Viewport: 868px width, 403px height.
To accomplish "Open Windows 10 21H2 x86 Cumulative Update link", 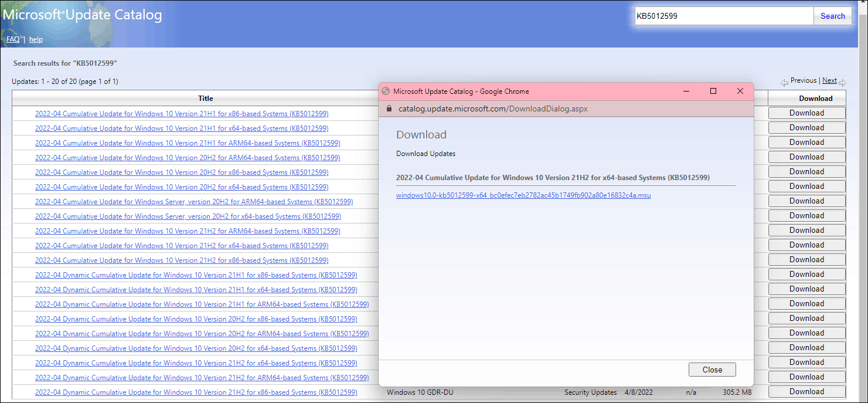I will pyautogui.click(x=182, y=260).
